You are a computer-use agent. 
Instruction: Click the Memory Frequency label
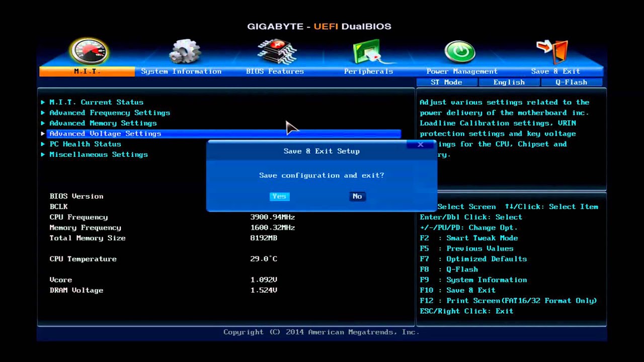(x=85, y=228)
